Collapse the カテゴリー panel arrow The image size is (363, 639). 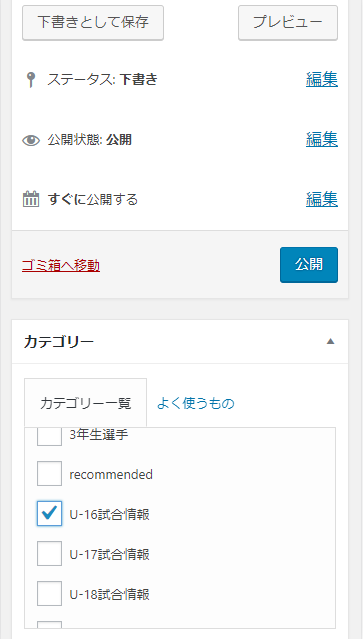pyautogui.click(x=330, y=342)
